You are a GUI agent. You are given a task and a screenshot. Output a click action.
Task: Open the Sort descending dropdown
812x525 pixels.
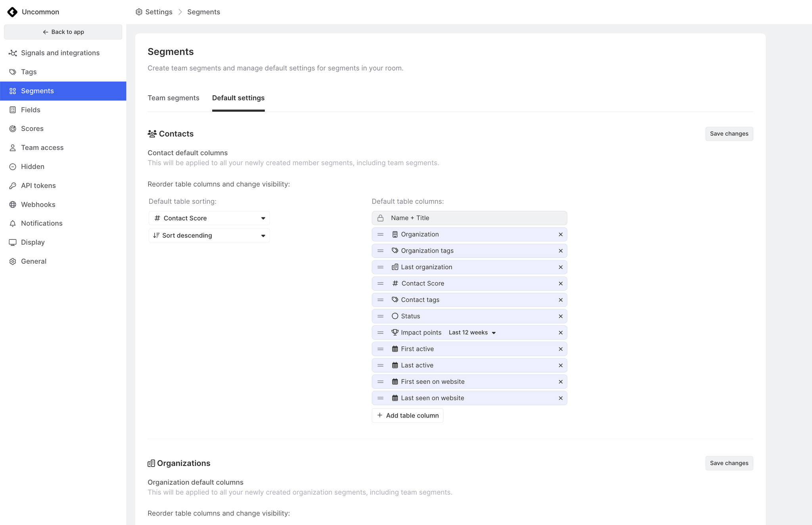(x=209, y=236)
